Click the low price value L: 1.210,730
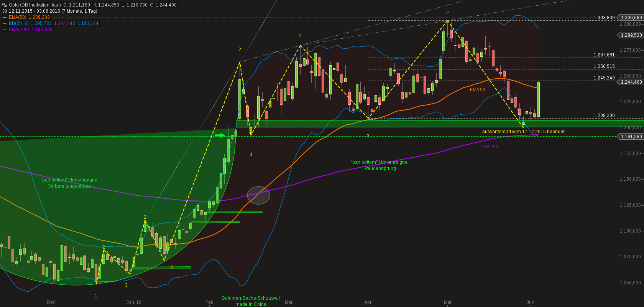 [x=135, y=5]
